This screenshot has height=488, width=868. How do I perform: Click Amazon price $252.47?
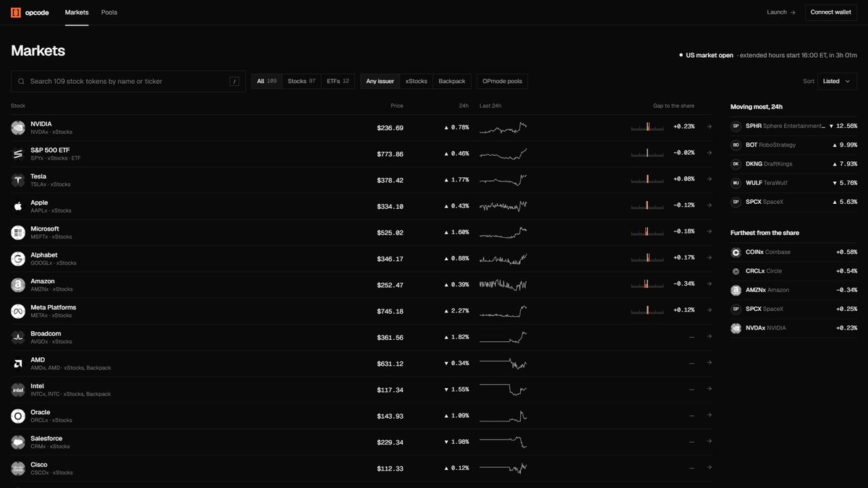coord(390,286)
